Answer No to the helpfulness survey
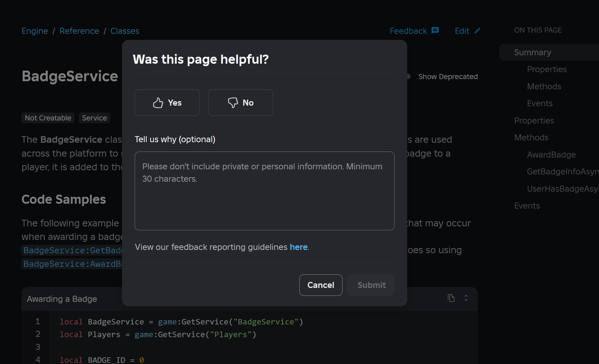Screen dimensions: 599x364 [240, 103]
